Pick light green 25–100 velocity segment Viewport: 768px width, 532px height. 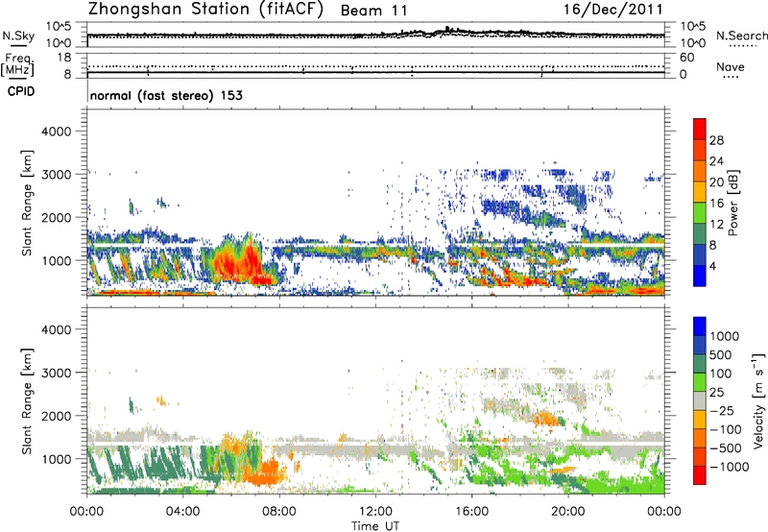pyautogui.click(x=700, y=382)
